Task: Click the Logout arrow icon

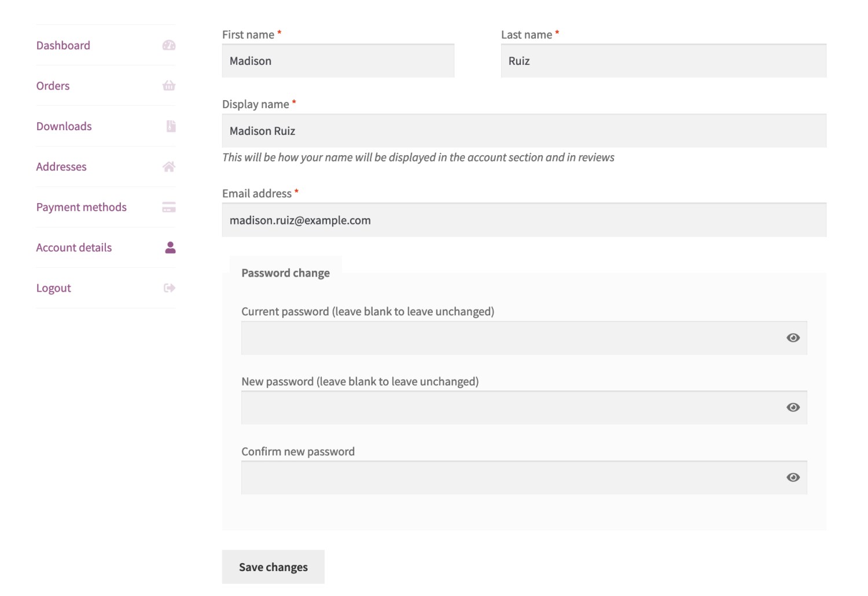Action: [168, 288]
